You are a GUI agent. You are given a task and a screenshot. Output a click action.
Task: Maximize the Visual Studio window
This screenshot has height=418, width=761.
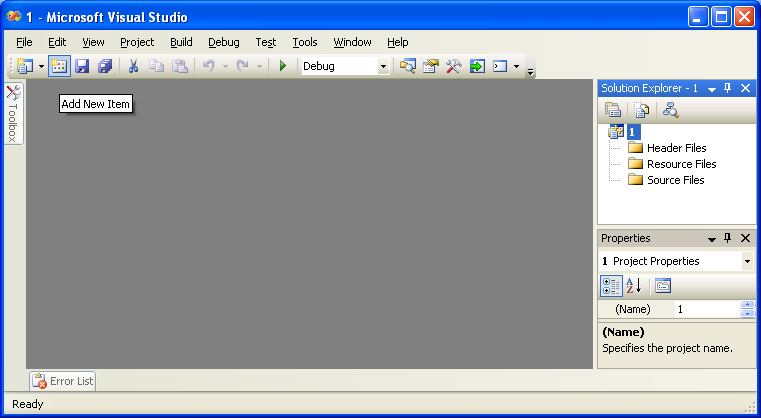(x=721, y=17)
